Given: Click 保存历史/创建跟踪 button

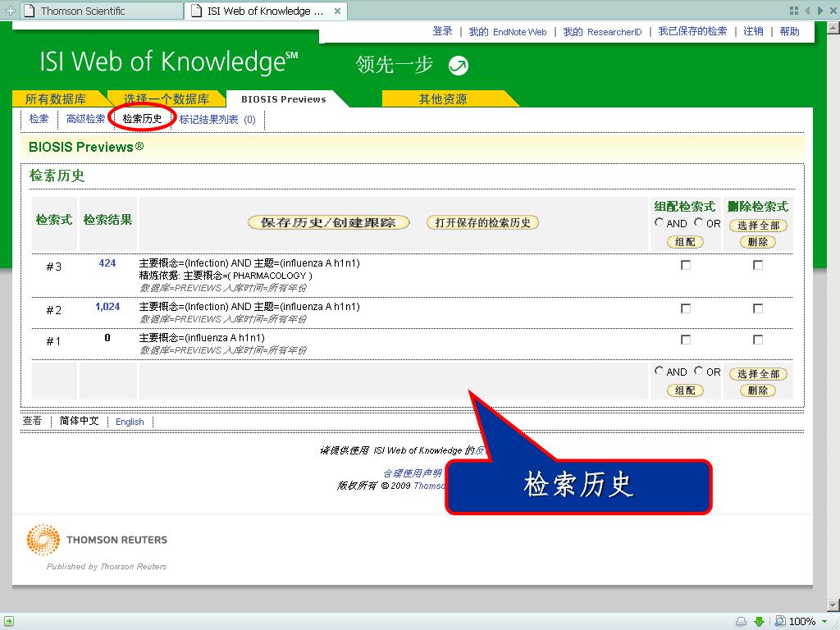Looking at the screenshot, I should pos(328,222).
